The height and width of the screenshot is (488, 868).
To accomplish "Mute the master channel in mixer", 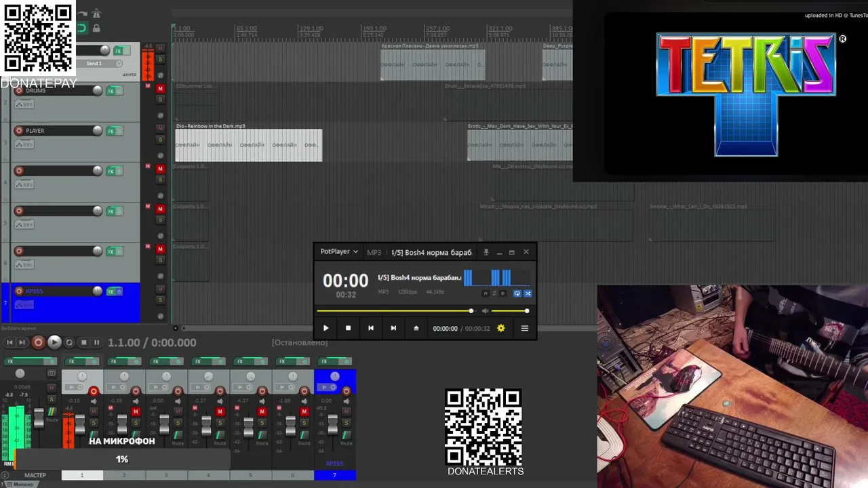I will [x=52, y=388].
